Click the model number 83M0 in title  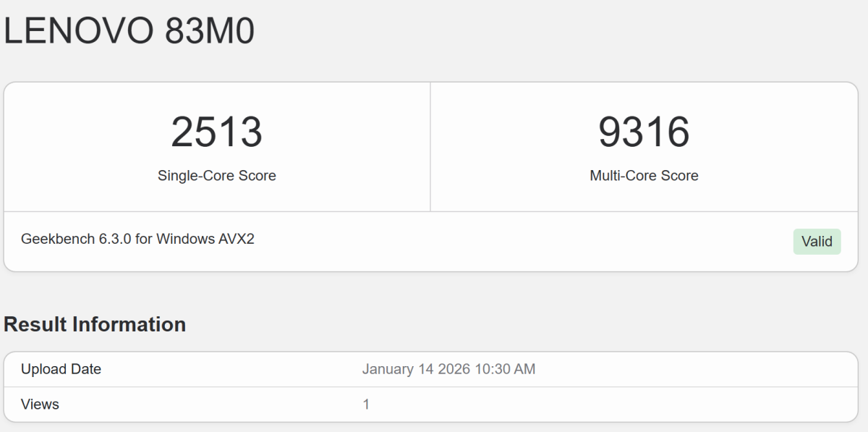(x=210, y=31)
